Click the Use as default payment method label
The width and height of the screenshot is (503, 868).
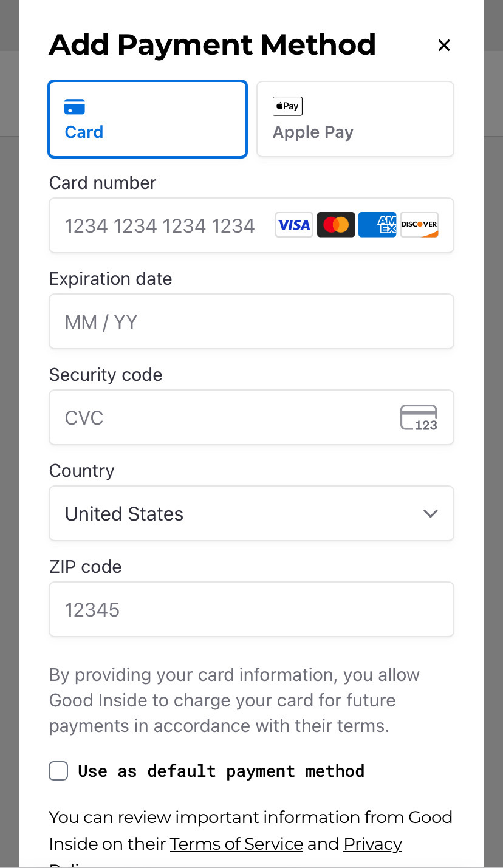pos(221,771)
